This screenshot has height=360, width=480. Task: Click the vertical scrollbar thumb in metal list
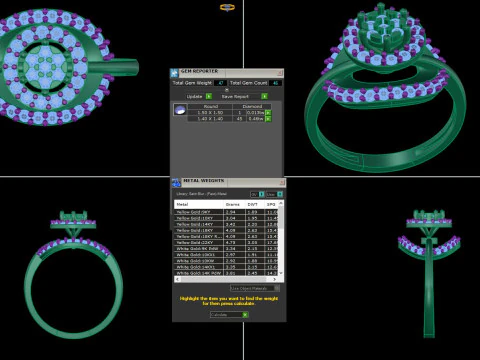point(281,217)
